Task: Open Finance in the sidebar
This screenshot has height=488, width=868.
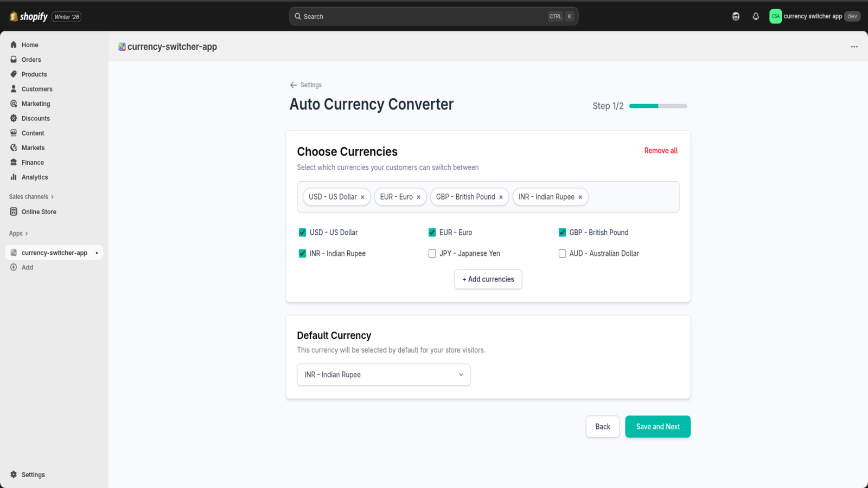Action: coord(32,162)
